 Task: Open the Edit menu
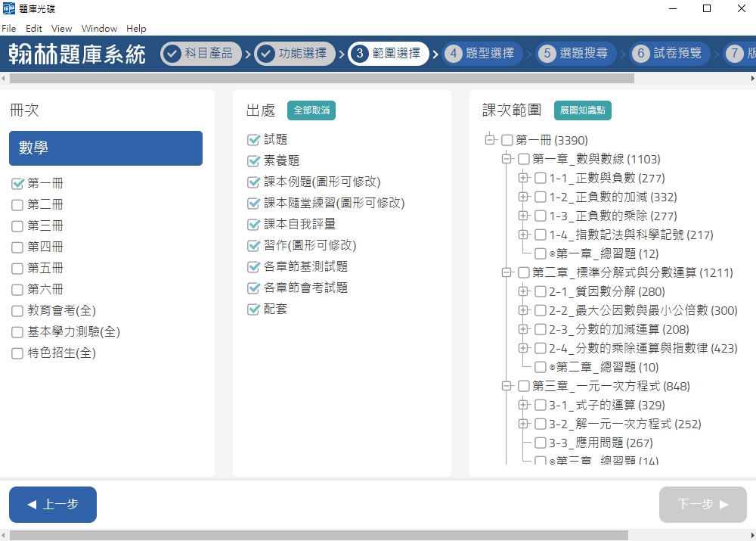(x=34, y=29)
